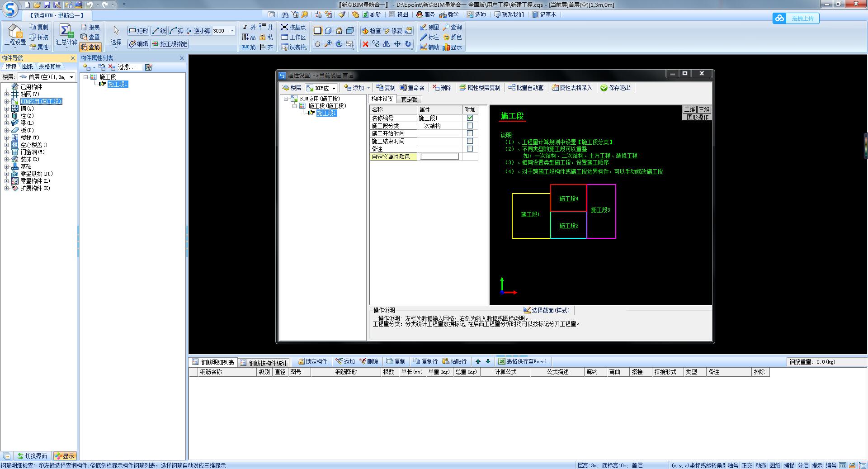Open the 报表 report tool
This screenshot has height=469, width=868.
click(x=90, y=27)
